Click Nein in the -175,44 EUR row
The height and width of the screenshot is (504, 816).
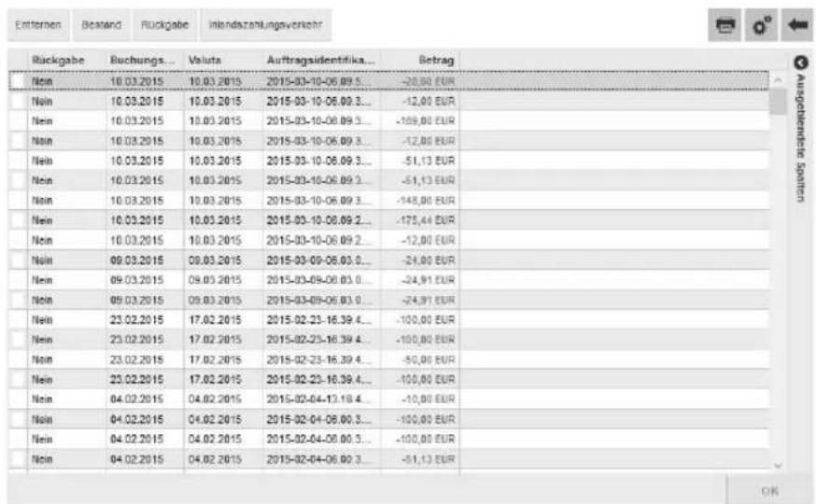point(42,220)
